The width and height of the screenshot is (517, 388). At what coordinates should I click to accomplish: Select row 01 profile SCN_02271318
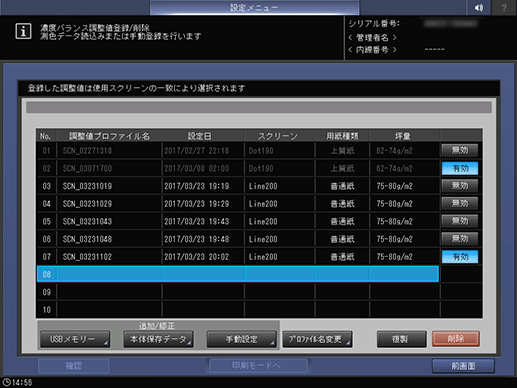point(237,150)
